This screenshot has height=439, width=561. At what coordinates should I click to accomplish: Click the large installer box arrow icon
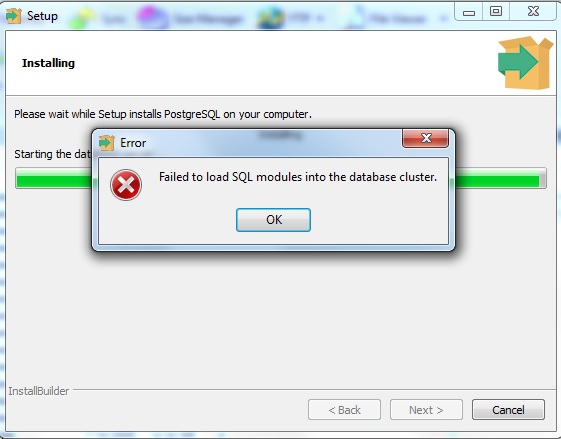(x=525, y=63)
